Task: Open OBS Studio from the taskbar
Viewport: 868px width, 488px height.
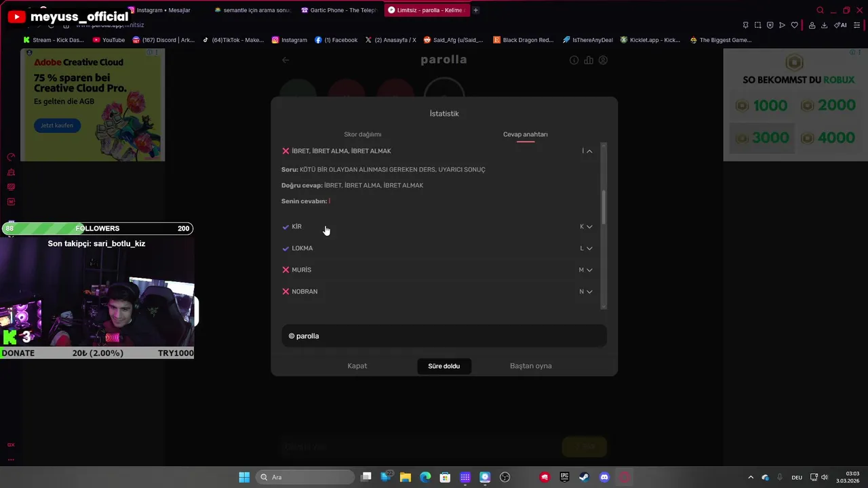Action: tap(505, 477)
